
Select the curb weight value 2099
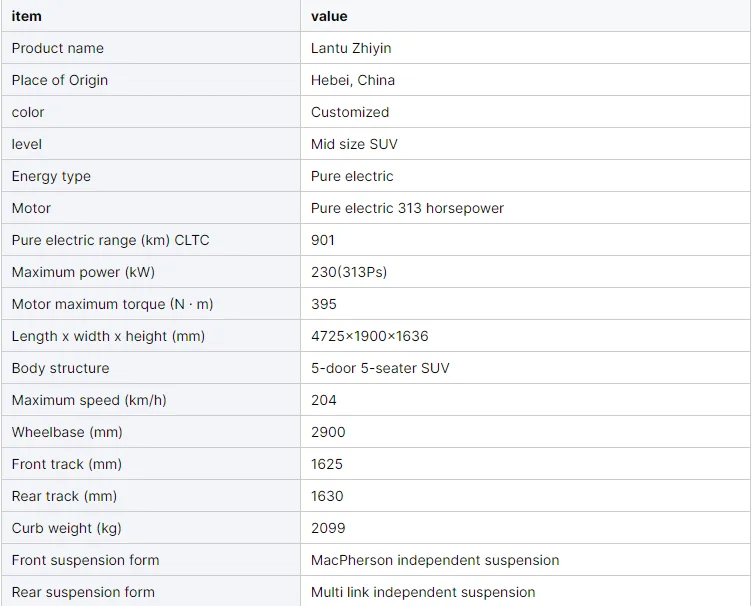point(328,528)
